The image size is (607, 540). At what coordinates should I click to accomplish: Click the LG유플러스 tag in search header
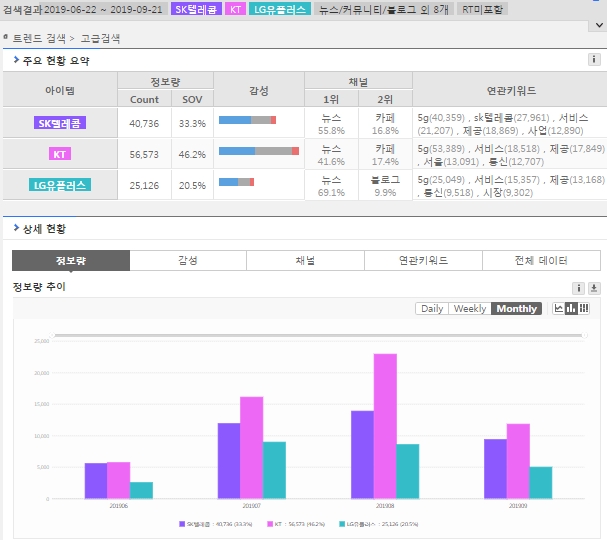click(x=280, y=9)
